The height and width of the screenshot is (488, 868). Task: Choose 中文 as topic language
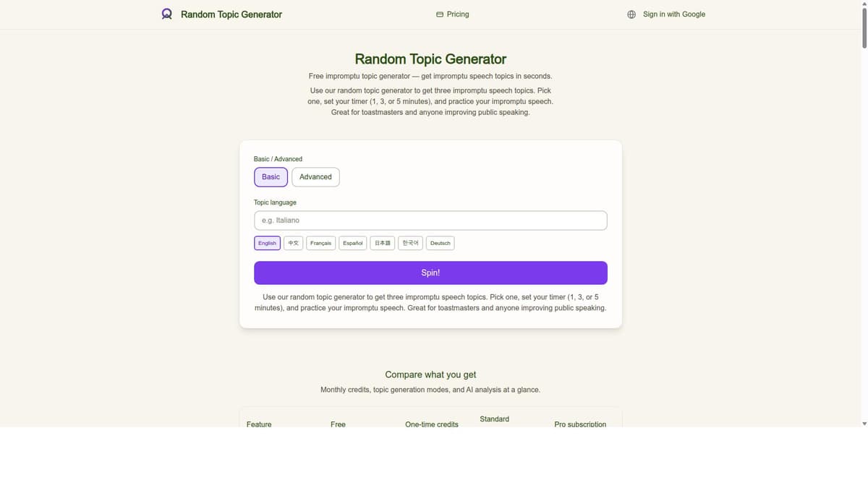(x=293, y=243)
